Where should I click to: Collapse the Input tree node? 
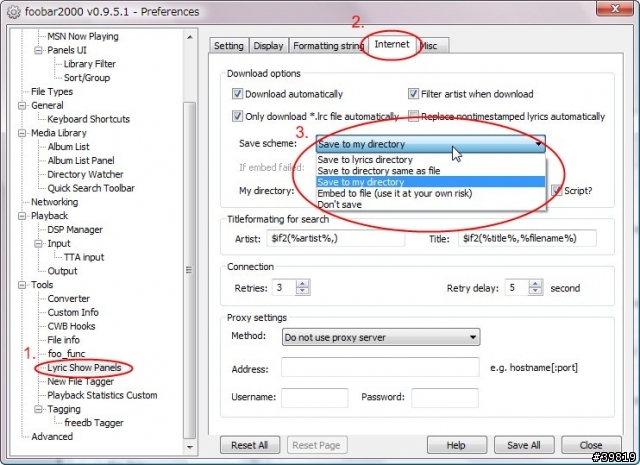pos(38,244)
